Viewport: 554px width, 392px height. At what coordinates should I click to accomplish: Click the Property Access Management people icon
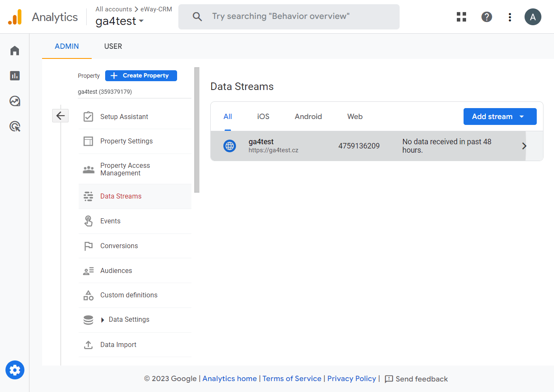tap(88, 170)
